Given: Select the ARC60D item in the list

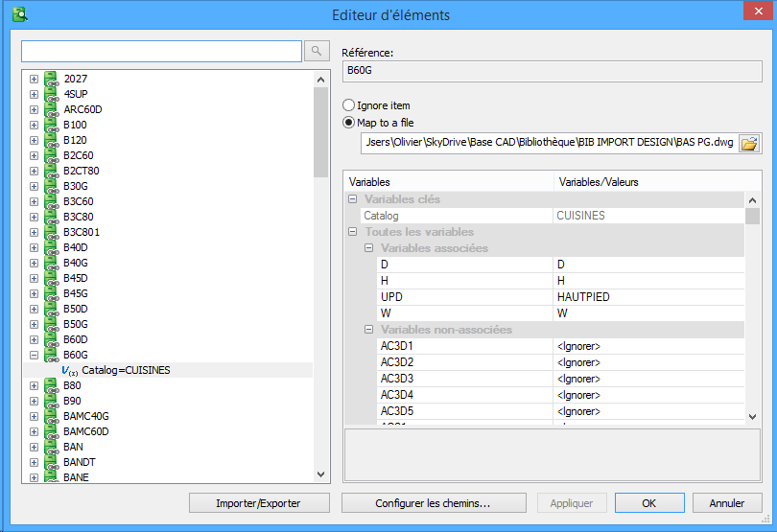Looking at the screenshot, I should [82, 109].
